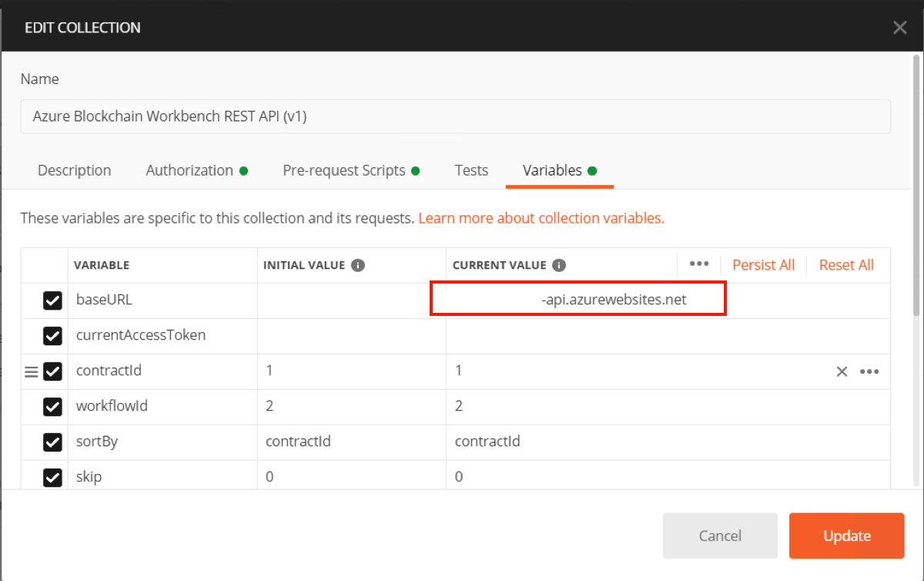Toggle the workflowId variable checkbox
The height and width of the screenshot is (581, 924).
52,406
